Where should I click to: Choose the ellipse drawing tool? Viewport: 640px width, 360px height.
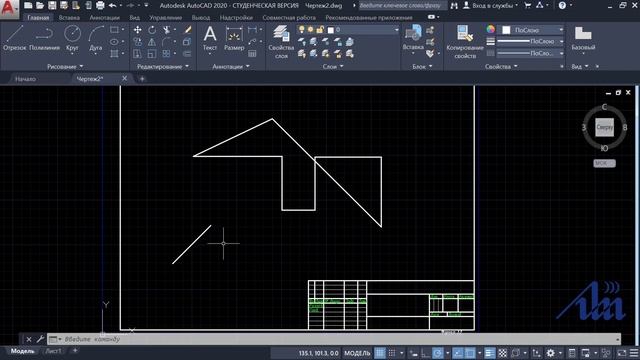point(114,42)
